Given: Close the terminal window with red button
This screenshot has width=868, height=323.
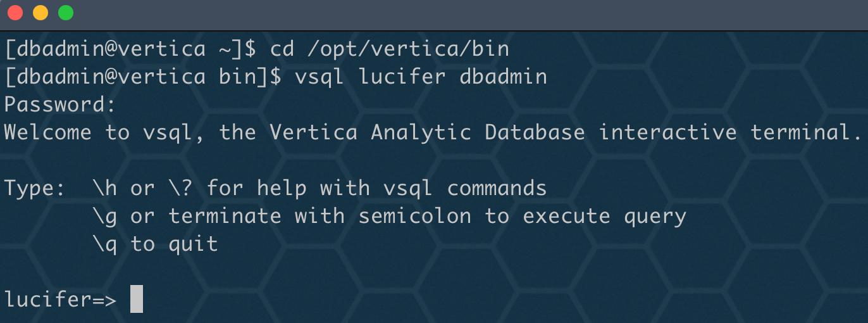Looking at the screenshot, I should pos(15,13).
